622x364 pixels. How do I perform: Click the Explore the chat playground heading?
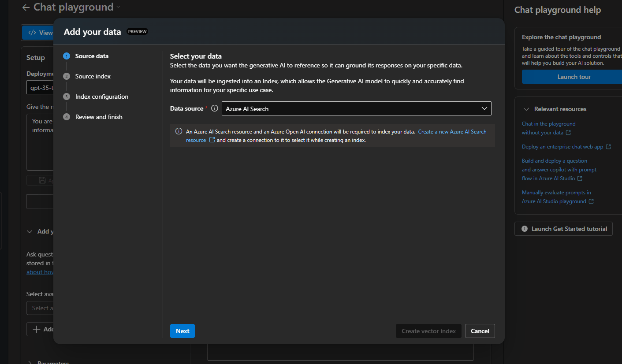click(561, 37)
